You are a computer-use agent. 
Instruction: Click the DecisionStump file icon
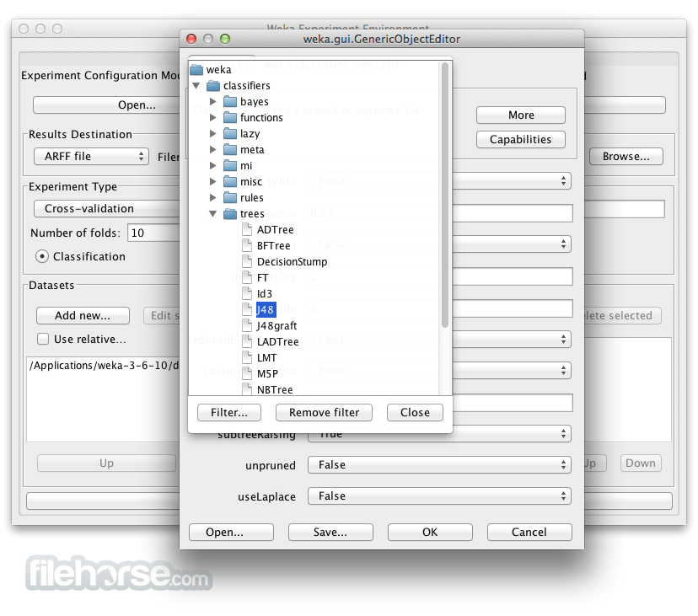click(x=247, y=262)
